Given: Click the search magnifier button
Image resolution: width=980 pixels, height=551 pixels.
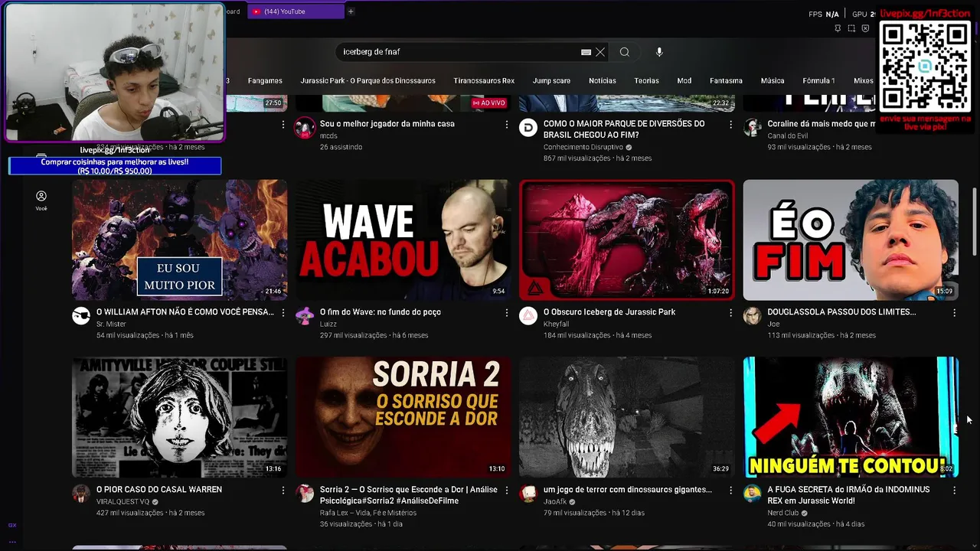Looking at the screenshot, I should click(x=625, y=52).
